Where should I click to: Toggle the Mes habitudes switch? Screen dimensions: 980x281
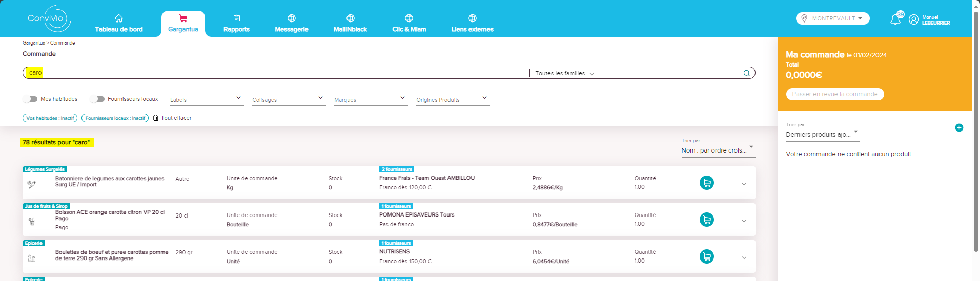pyautogui.click(x=30, y=99)
